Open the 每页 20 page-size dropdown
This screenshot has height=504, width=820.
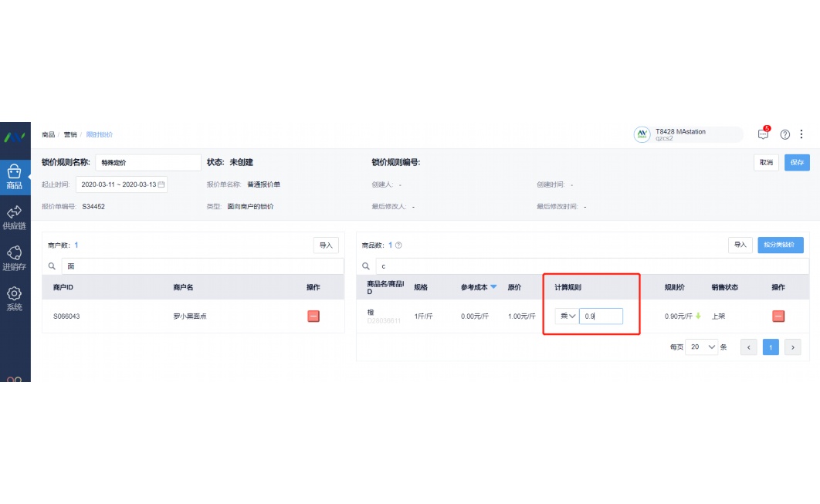(x=703, y=347)
